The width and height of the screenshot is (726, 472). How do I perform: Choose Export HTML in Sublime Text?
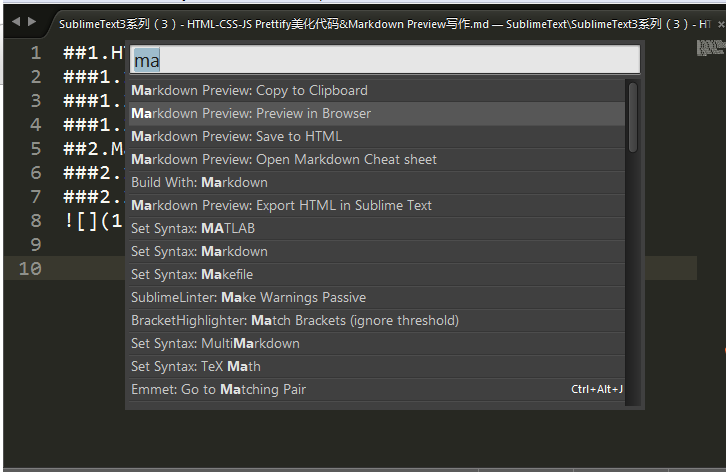[x=377, y=206]
